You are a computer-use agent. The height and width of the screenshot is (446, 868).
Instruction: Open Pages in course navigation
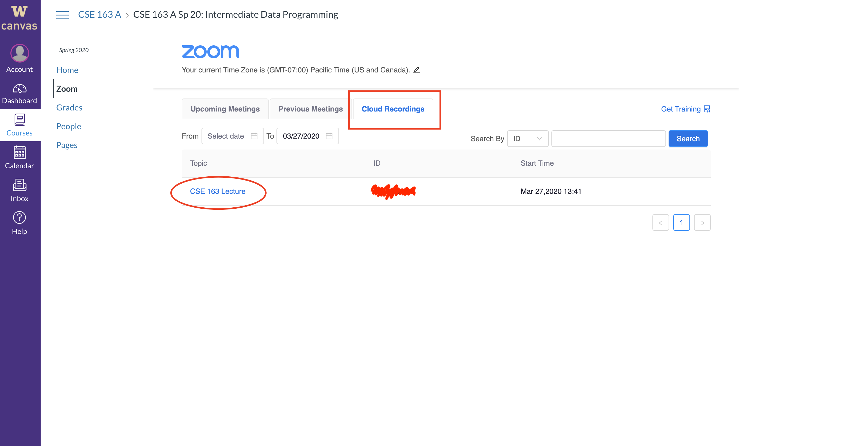(67, 145)
